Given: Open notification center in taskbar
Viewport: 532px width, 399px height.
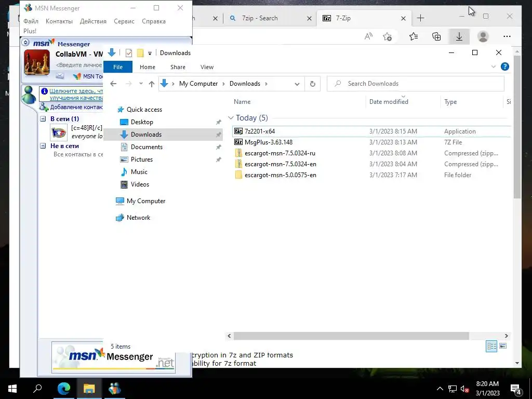Looking at the screenshot, I should pyautogui.click(x=516, y=389).
